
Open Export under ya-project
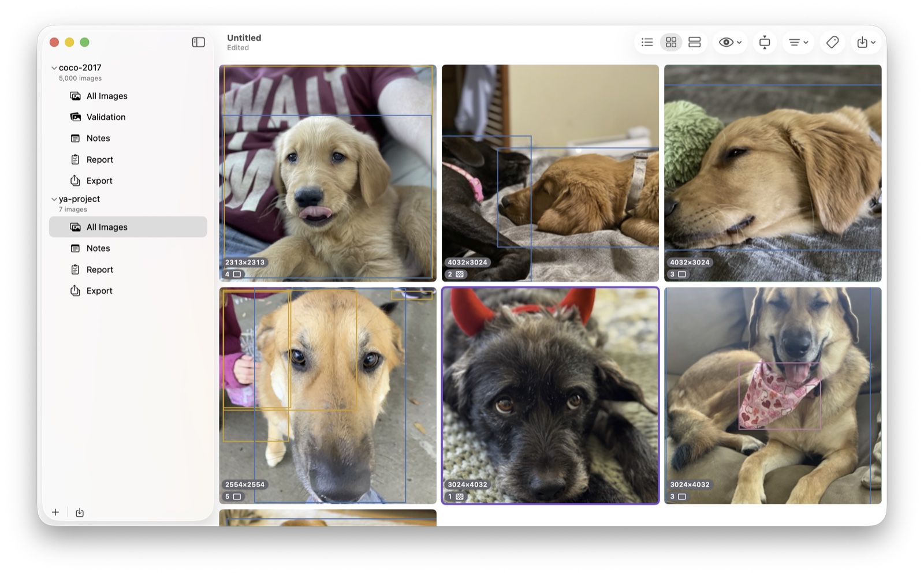pos(128,291)
